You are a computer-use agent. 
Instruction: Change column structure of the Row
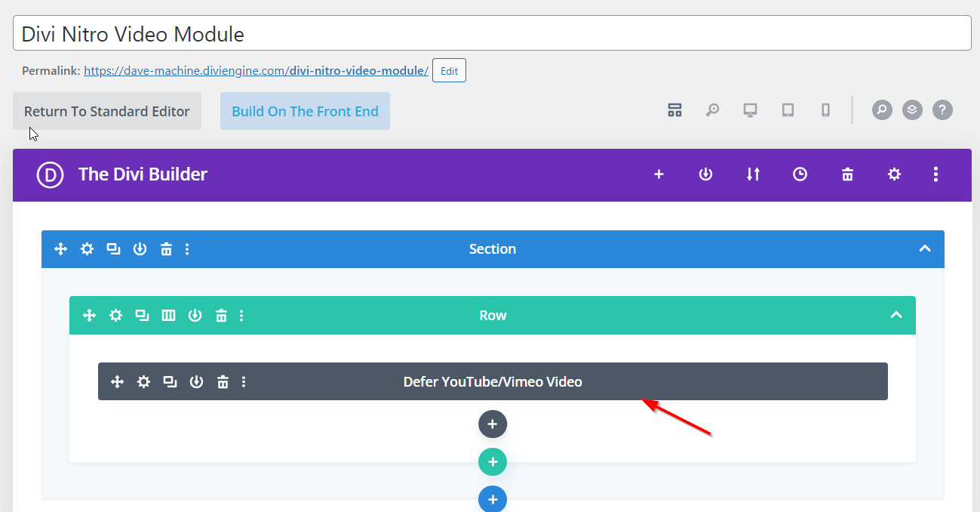(168, 315)
